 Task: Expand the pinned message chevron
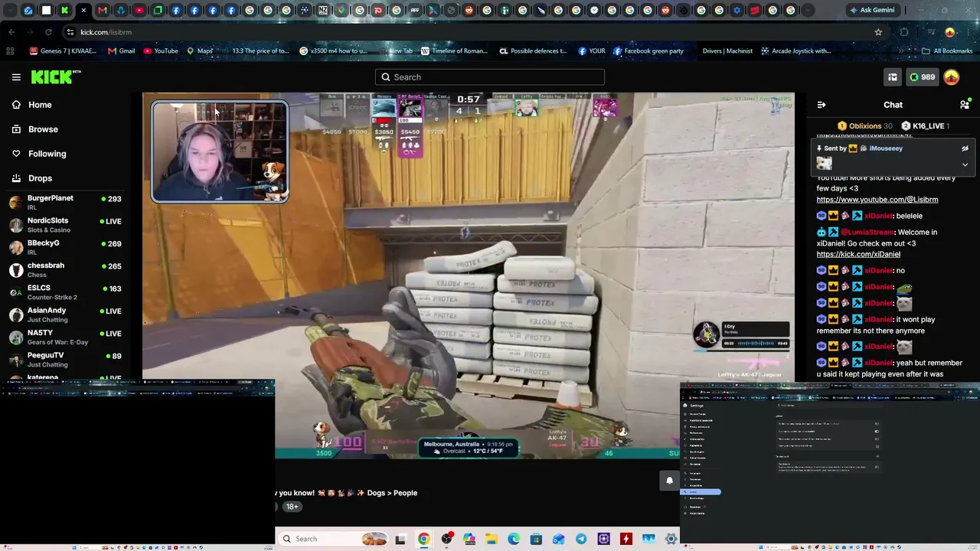click(965, 165)
